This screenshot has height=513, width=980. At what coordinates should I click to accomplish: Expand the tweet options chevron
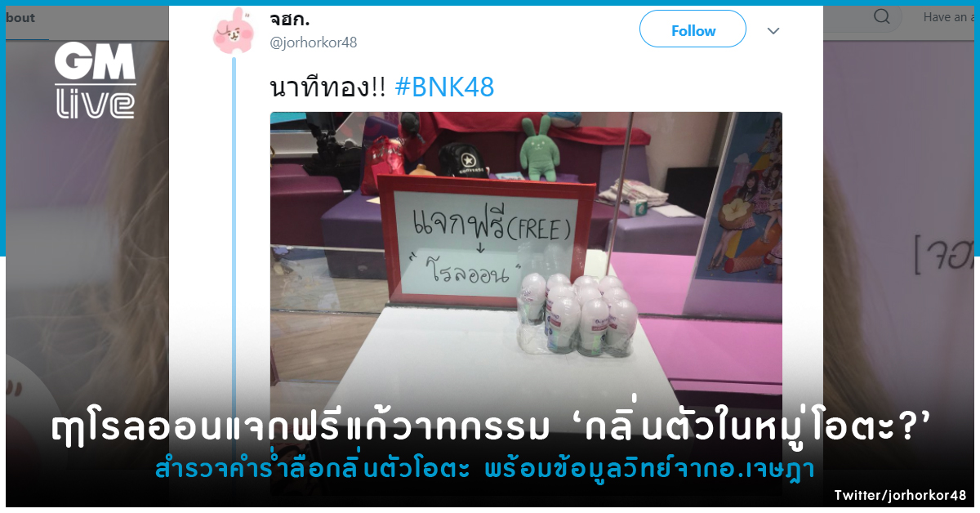click(x=773, y=31)
